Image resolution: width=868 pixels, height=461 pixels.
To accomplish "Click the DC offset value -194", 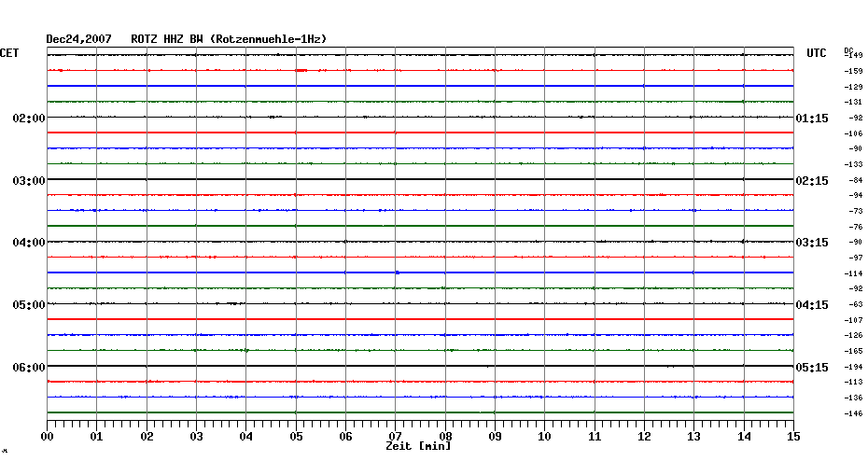I will 854,368.
